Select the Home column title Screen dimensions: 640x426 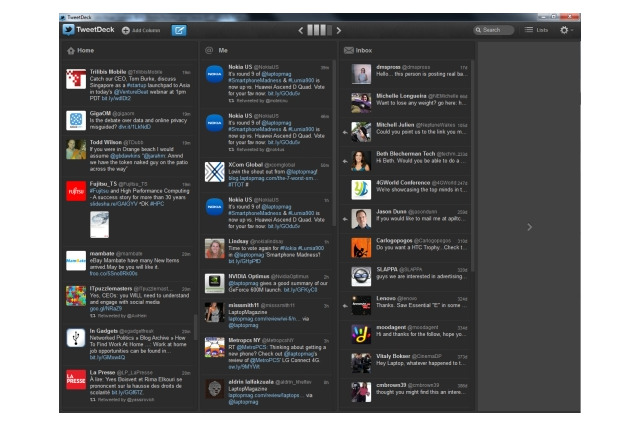pyautogui.click(x=86, y=51)
